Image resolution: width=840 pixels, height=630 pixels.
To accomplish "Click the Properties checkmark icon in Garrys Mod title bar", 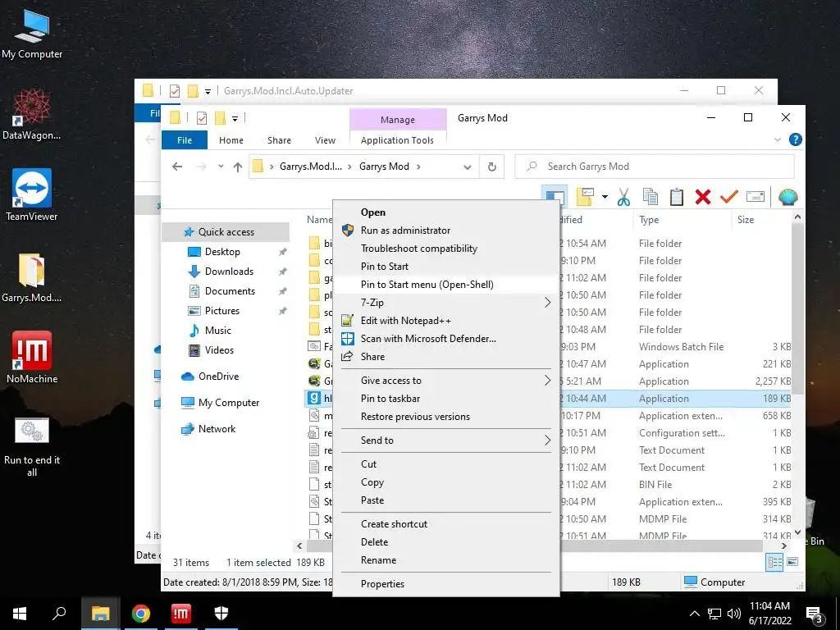I will click(x=202, y=118).
